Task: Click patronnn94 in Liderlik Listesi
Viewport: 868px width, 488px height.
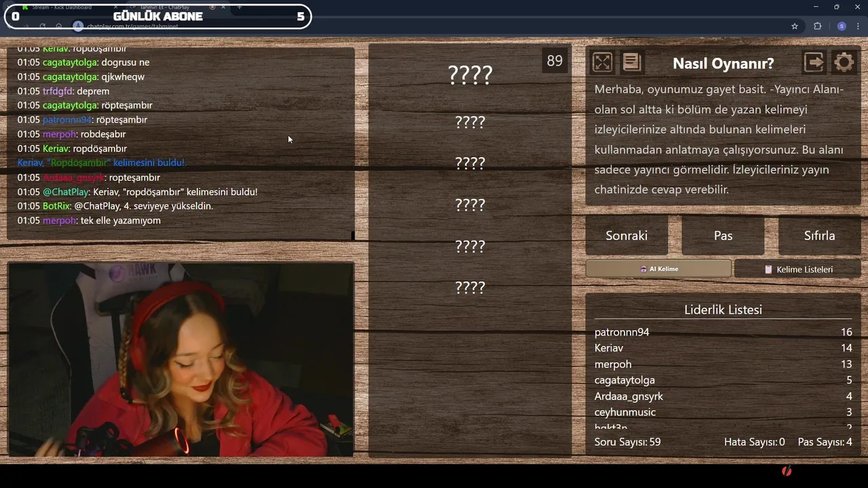Action: tap(622, 332)
